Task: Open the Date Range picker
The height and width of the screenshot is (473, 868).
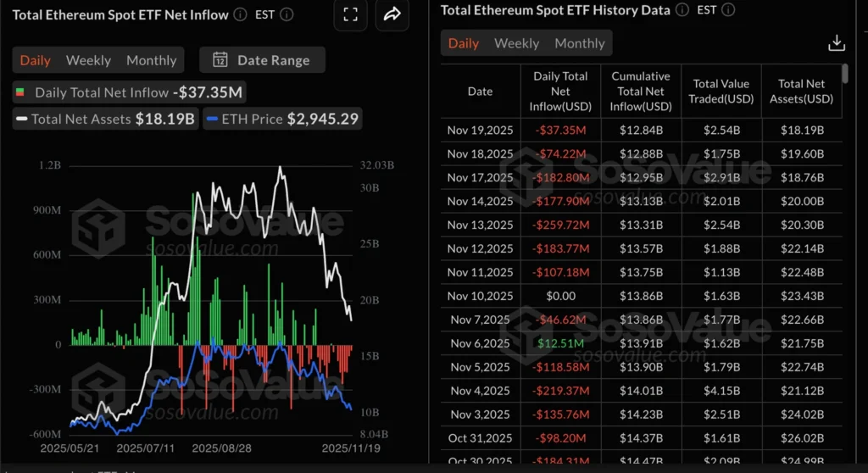Action: pos(264,60)
